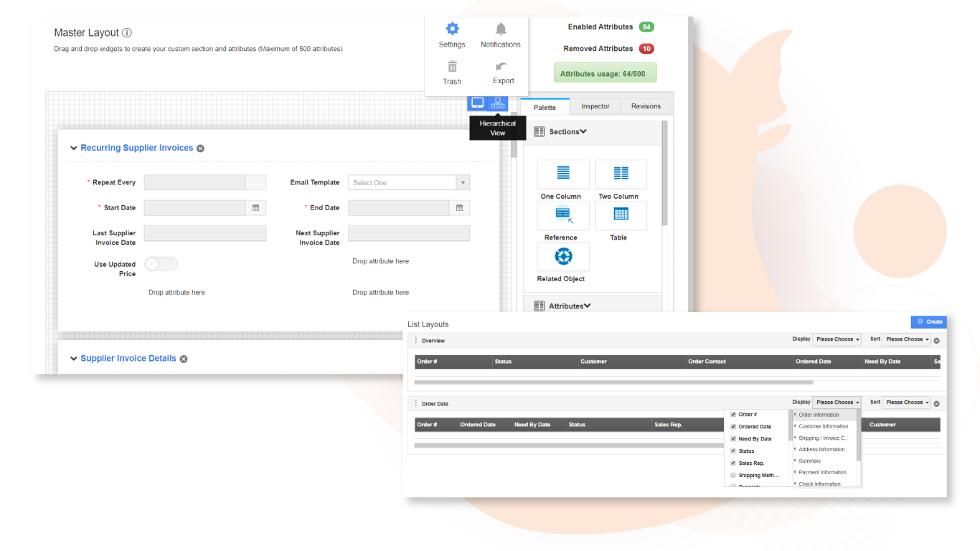Open Notifications bell icon

(501, 29)
